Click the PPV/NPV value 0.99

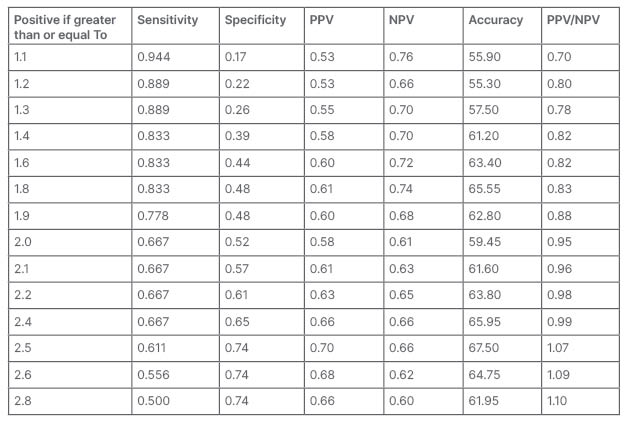[559, 321]
